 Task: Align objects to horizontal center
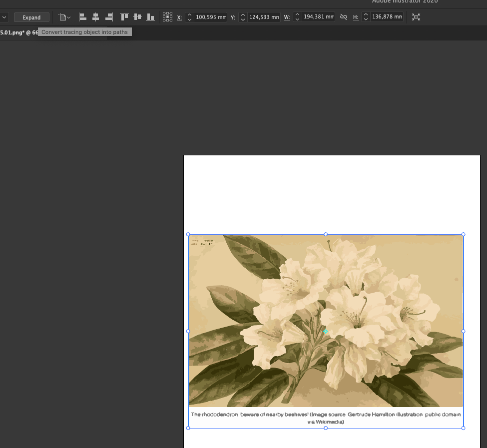(96, 17)
